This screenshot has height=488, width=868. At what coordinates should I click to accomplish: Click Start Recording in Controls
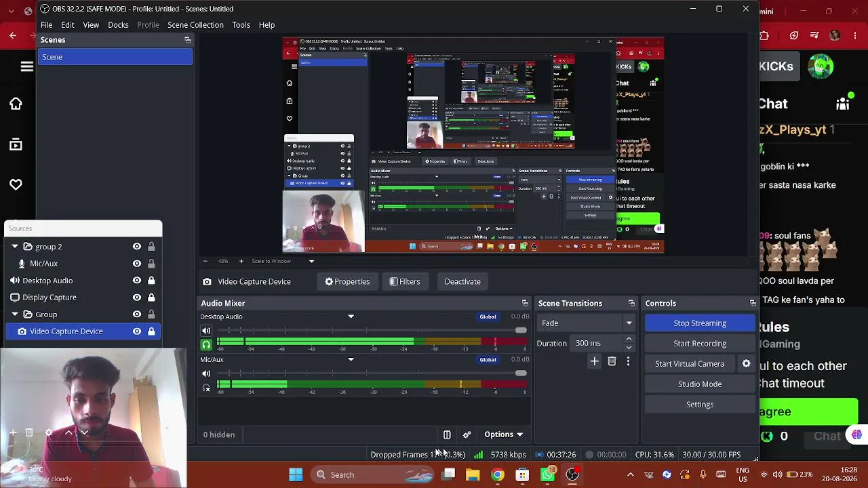[x=700, y=344]
